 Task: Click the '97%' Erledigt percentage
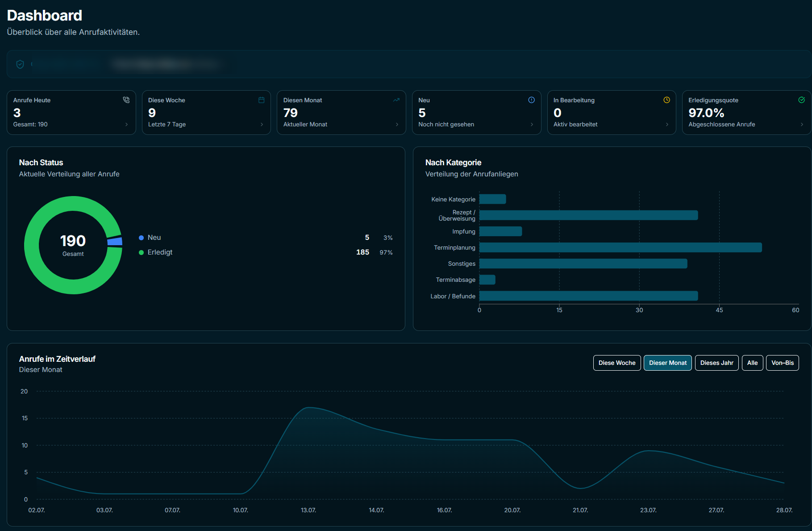click(386, 253)
